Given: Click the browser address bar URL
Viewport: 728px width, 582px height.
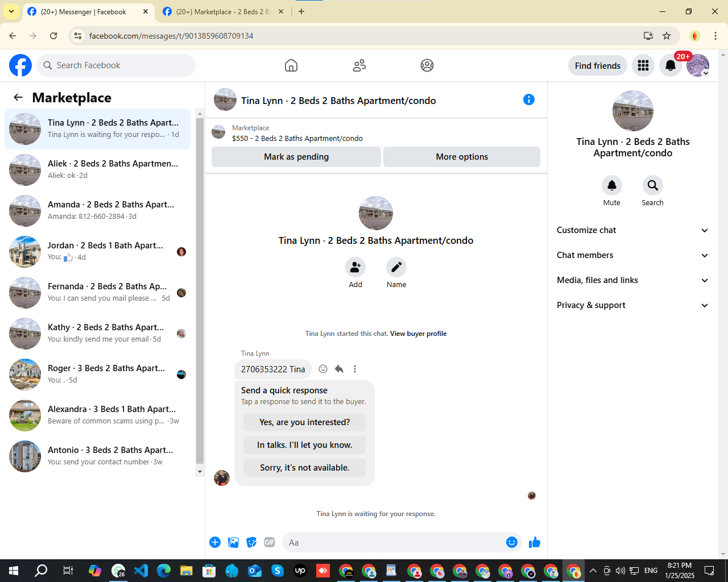Looking at the screenshot, I should [x=171, y=36].
